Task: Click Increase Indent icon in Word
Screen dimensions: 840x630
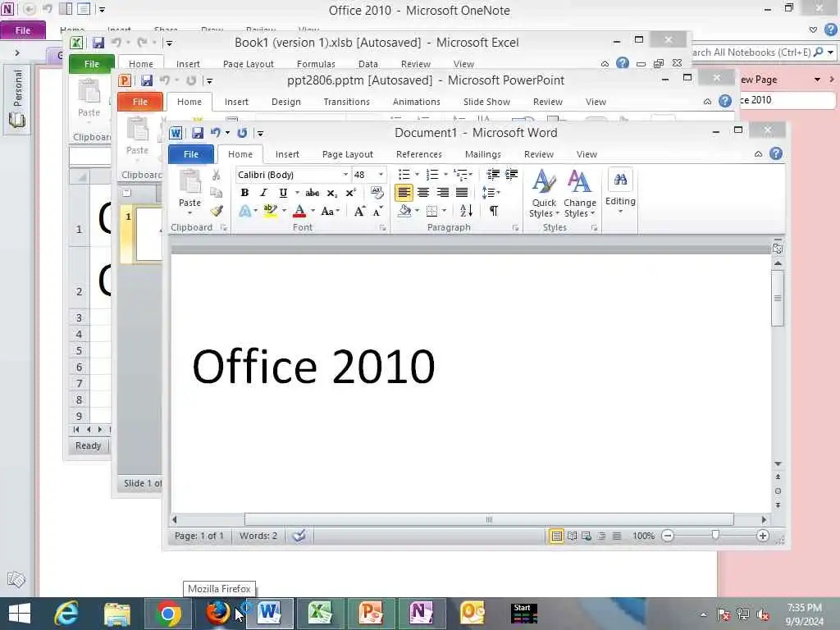Action: tap(512, 174)
